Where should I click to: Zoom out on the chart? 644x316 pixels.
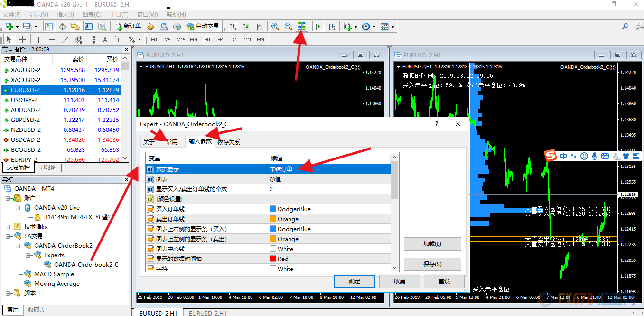tap(288, 27)
